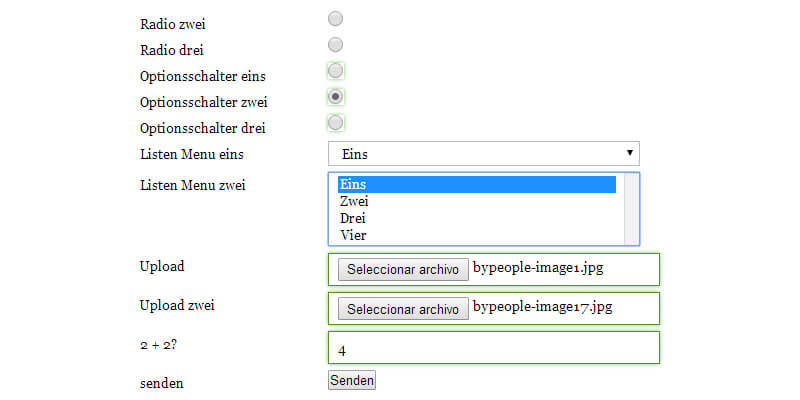The height and width of the screenshot is (400, 800).
Task: Click the Listen Menu zwei label
Action: [x=193, y=185]
